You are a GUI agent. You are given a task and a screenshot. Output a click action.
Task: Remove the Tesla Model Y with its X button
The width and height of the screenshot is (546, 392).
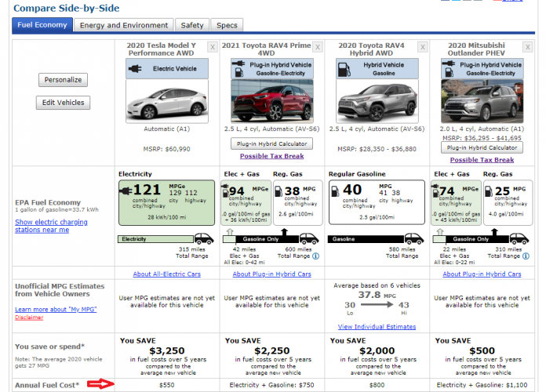pos(212,47)
